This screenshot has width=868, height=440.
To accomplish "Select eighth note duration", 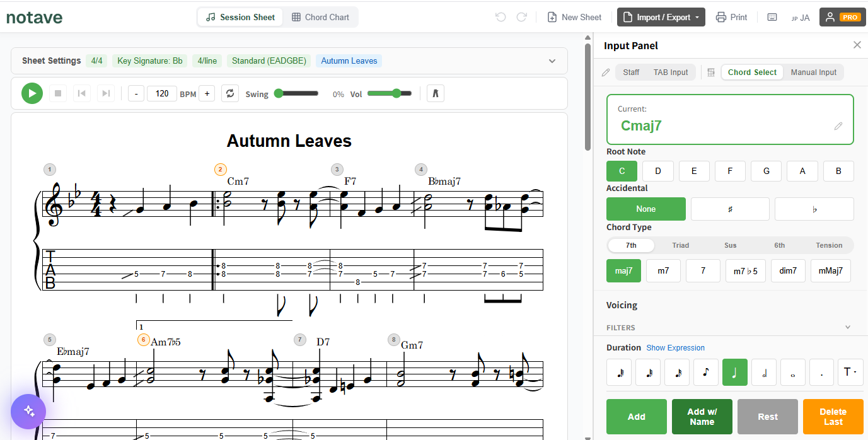I will pos(706,372).
